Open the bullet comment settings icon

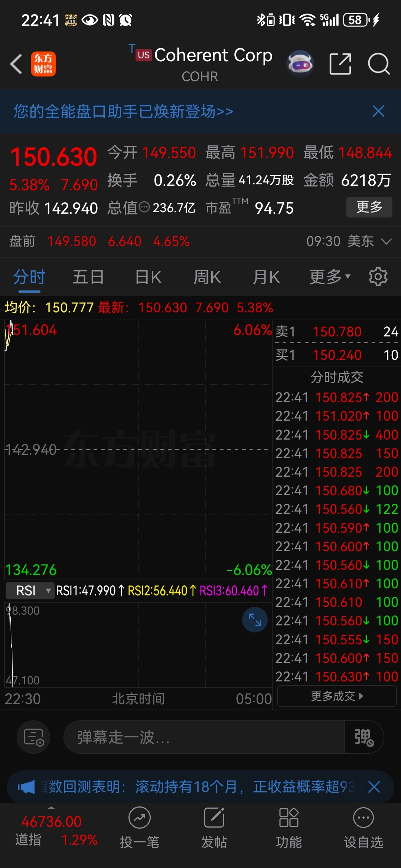tap(33, 737)
